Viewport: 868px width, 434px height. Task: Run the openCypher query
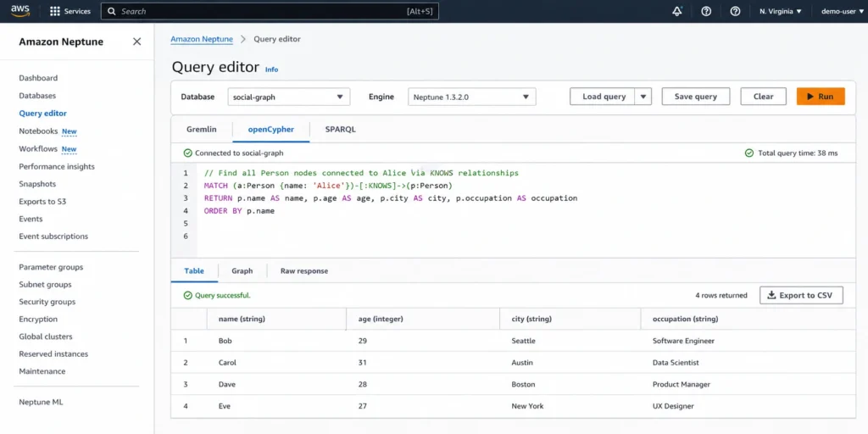pos(821,97)
